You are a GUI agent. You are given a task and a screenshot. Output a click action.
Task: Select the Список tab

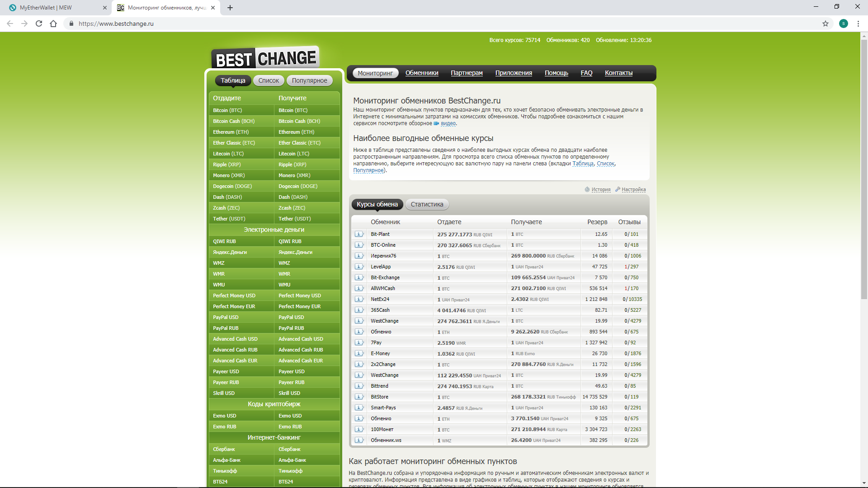point(269,80)
